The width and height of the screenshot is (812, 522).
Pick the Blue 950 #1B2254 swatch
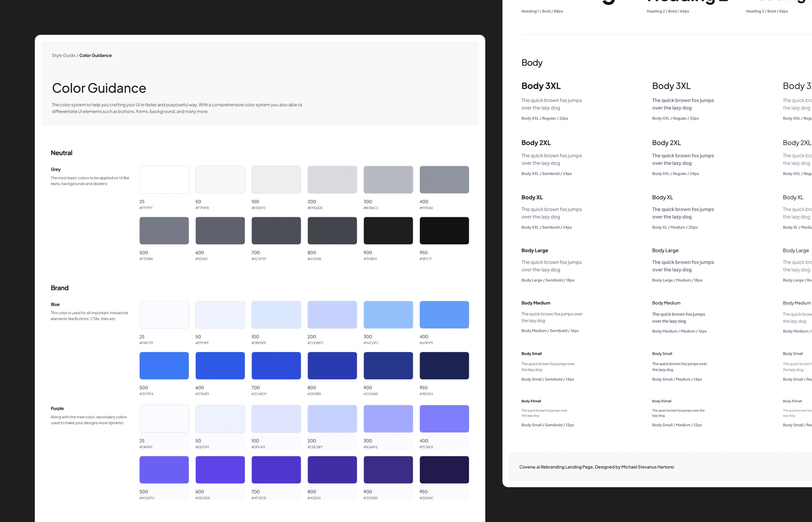point(444,366)
